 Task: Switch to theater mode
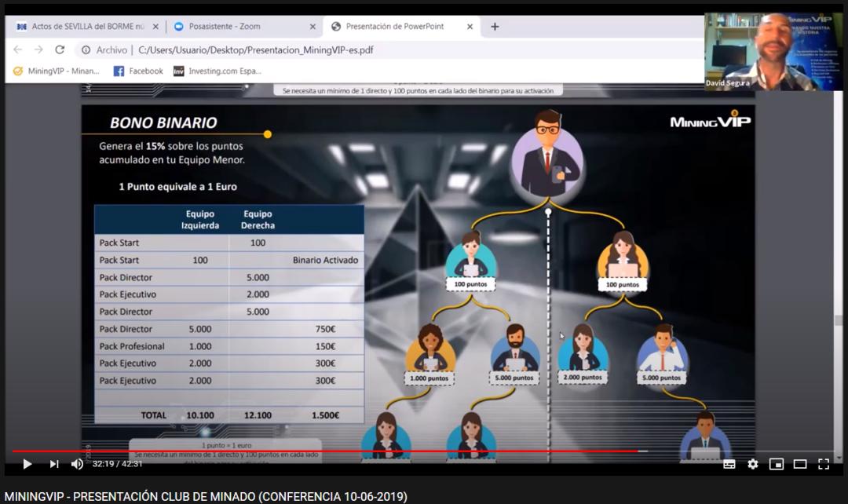coord(800,464)
